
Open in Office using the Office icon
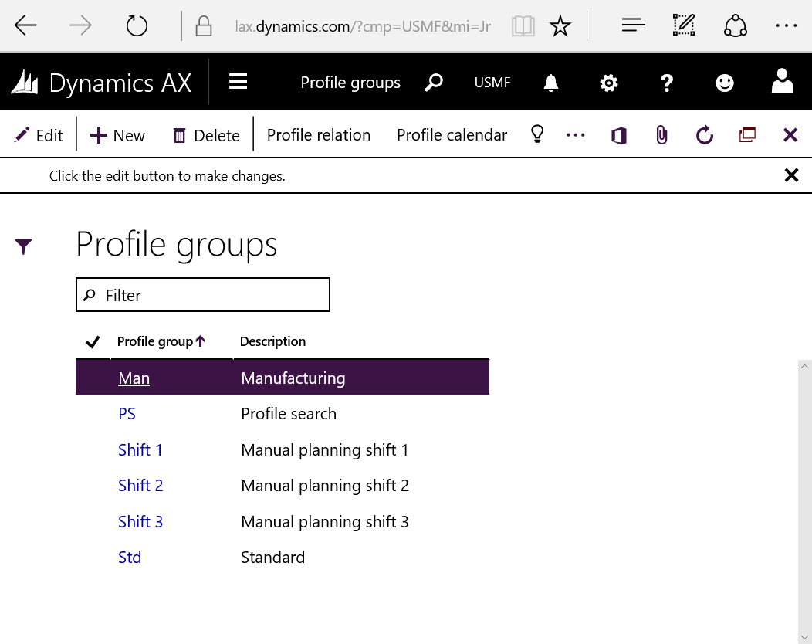click(618, 134)
